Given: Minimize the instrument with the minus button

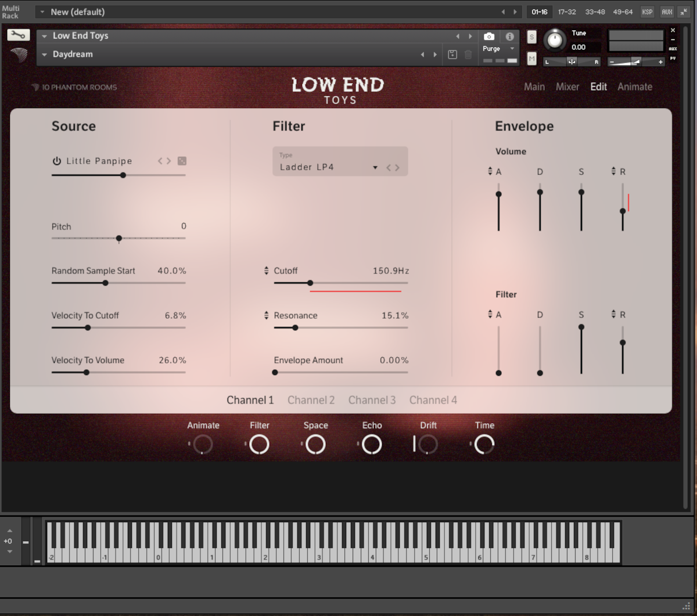Looking at the screenshot, I should (673, 39).
